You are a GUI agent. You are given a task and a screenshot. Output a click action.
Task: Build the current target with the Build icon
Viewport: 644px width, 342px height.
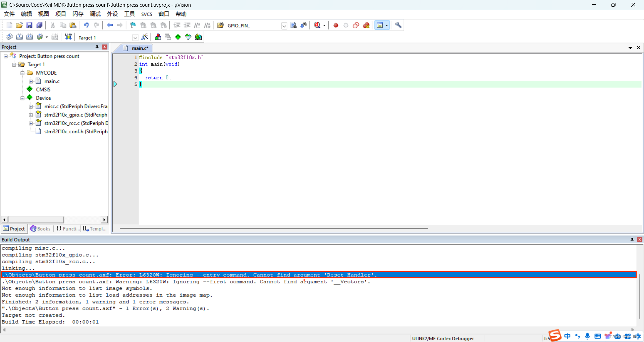19,37
